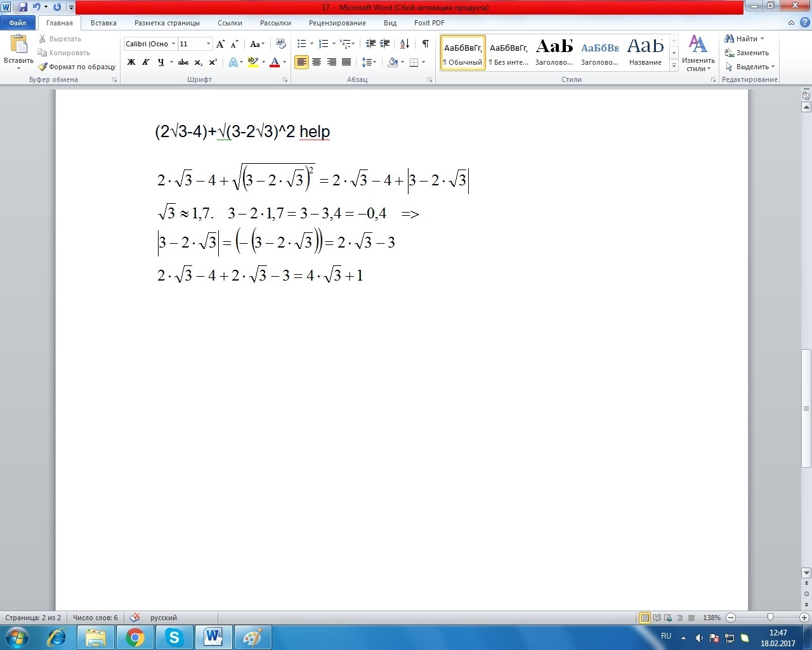
Task: Toggle strikethrough formatting
Action: point(183,62)
